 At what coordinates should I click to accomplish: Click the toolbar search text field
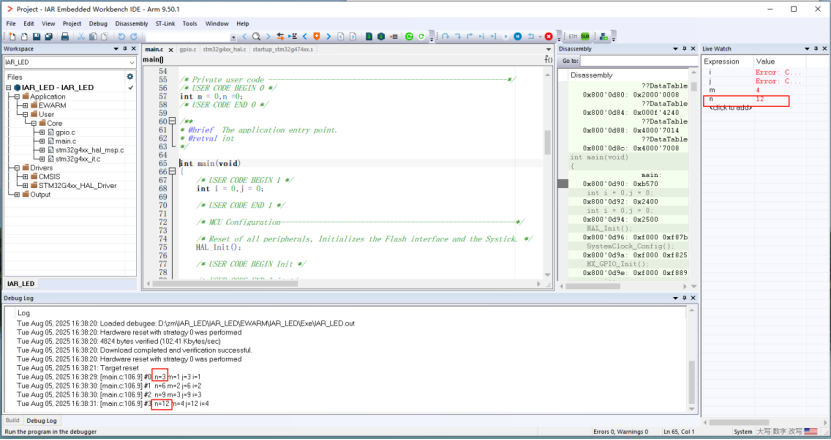[188, 37]
